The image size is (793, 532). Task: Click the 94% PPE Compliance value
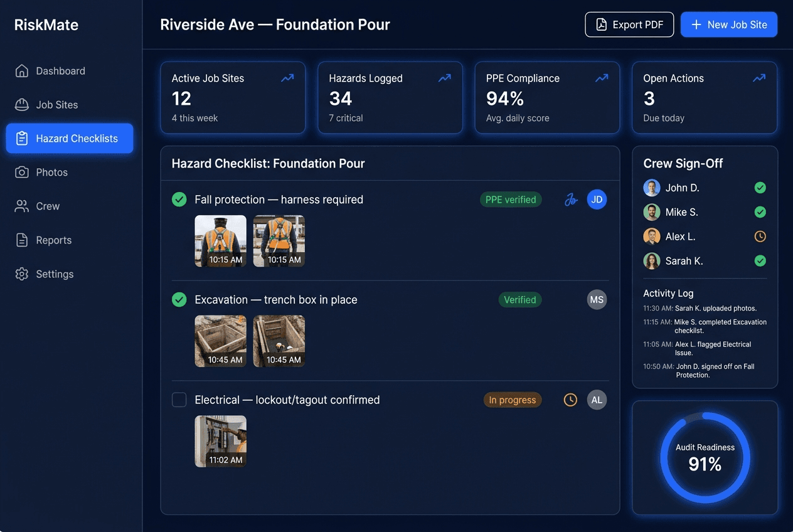click(x=505, y=98)
